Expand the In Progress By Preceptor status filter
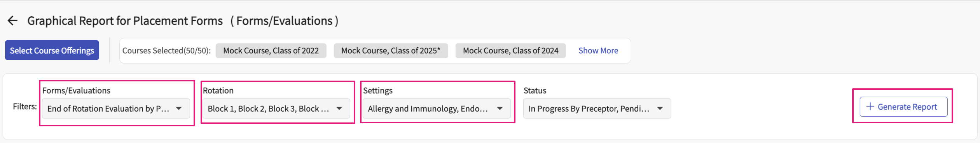The image size is (980, 143). (597, 109)
